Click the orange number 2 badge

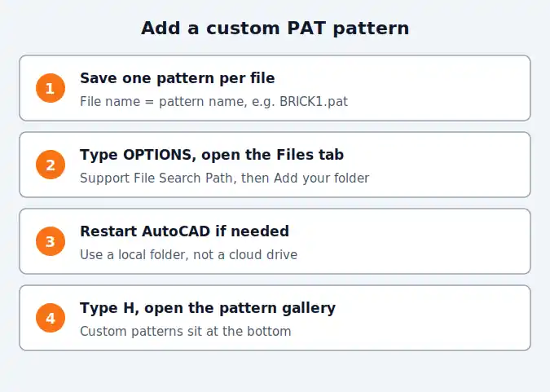click(51, 165)
